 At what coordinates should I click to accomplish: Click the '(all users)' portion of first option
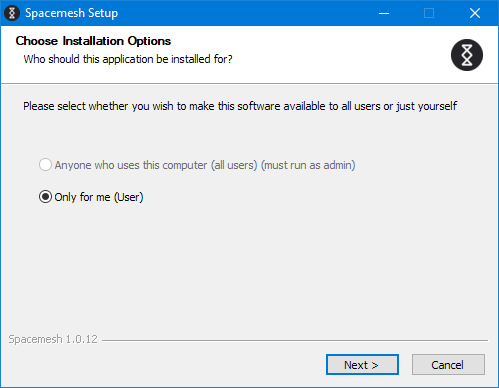(234, 165)
